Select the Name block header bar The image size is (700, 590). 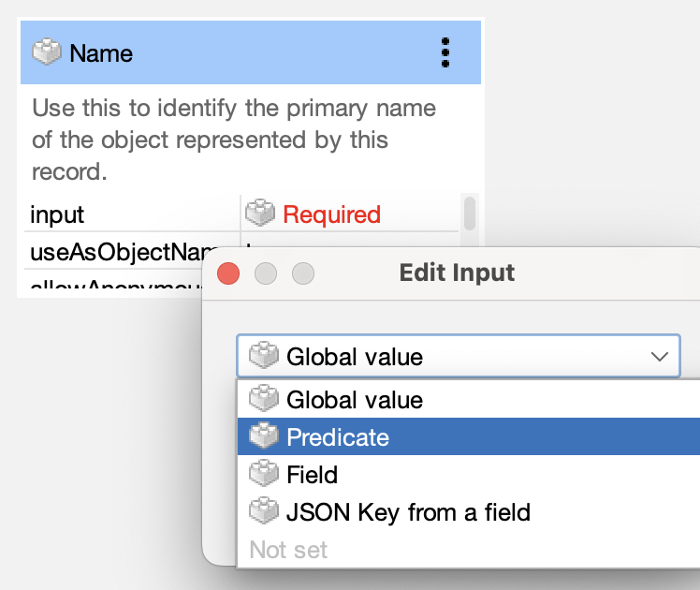(251, 52)
